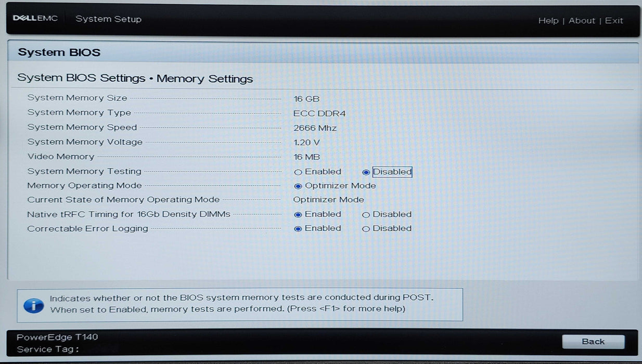The height and width of the screenshot is (364, 642).
Task: Disable Correctable Error Logging
Action: (366, 229)
